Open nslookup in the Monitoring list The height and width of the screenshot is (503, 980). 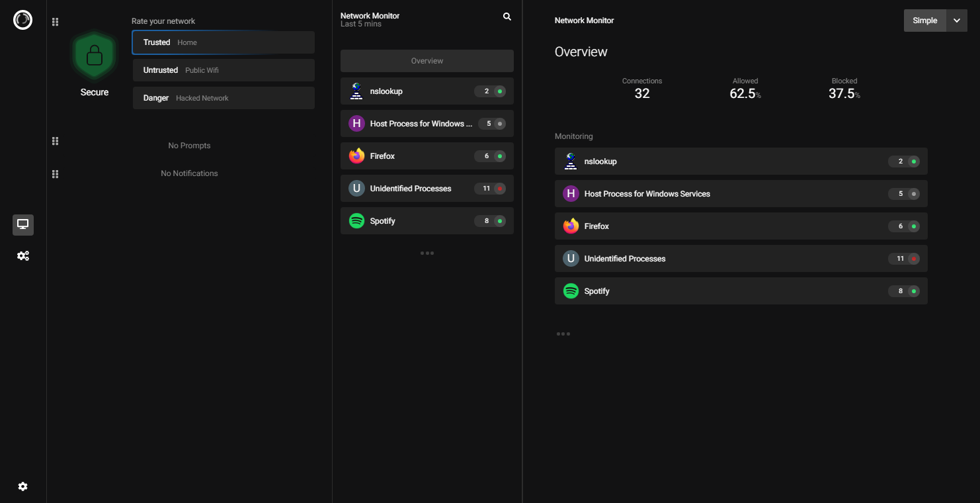click(x=741, y=161)
